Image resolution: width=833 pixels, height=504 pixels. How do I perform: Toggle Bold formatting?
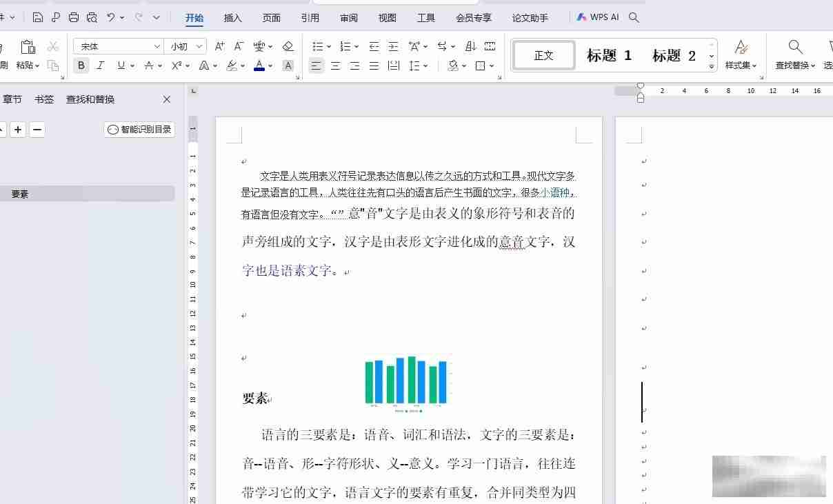(81, 65)
